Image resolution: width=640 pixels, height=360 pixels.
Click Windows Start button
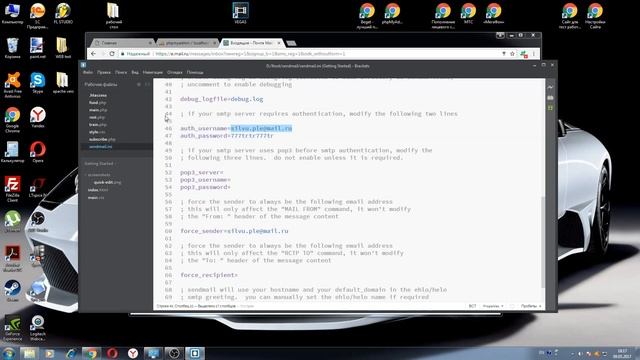pyautogui.click(x=8, y=353)
